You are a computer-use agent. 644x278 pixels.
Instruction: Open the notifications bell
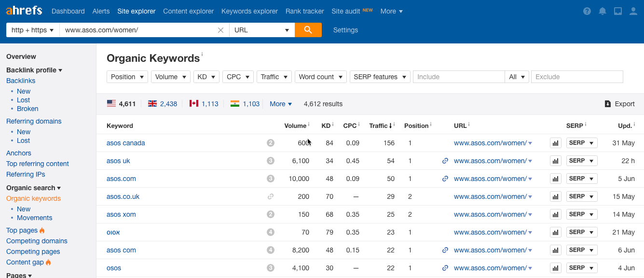(603, 11)
